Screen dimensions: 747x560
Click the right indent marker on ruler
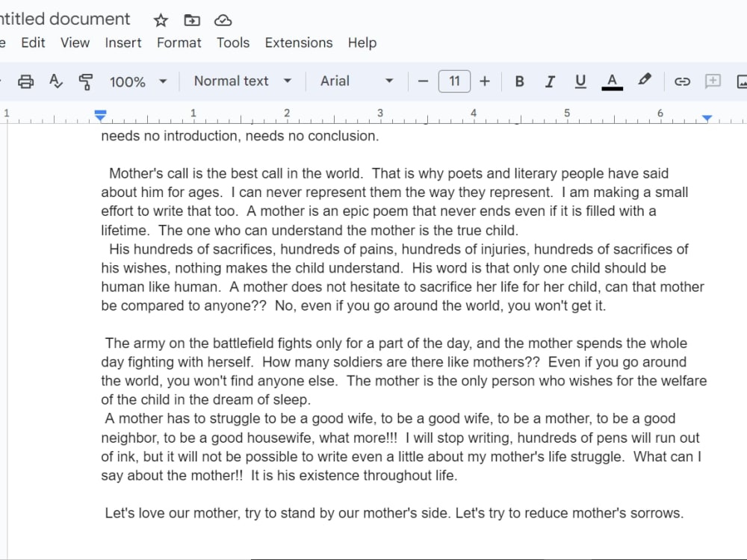tap(707, 118)
